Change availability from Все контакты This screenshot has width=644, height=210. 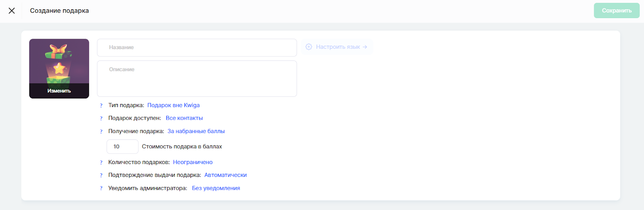tap(184, 118)
